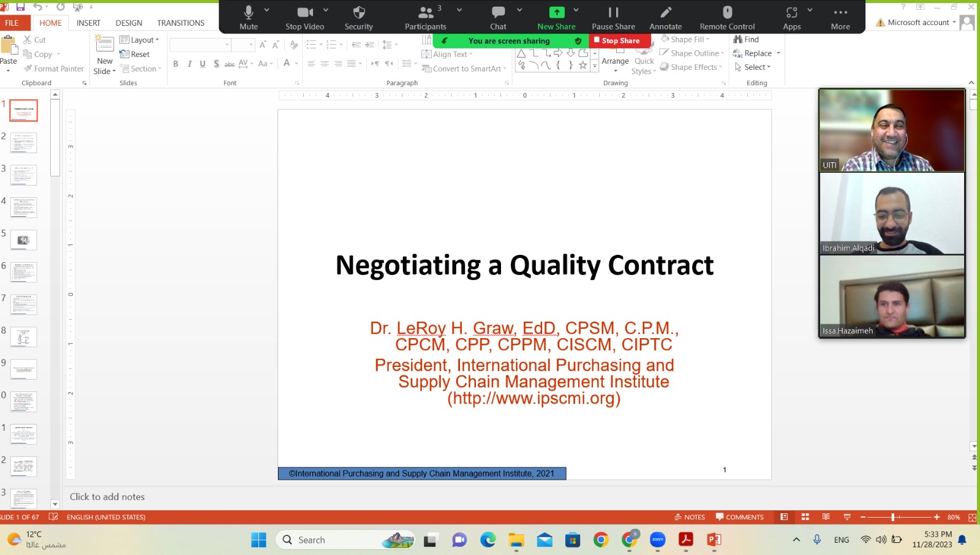Toggle Bold formatting

(176, 64)
